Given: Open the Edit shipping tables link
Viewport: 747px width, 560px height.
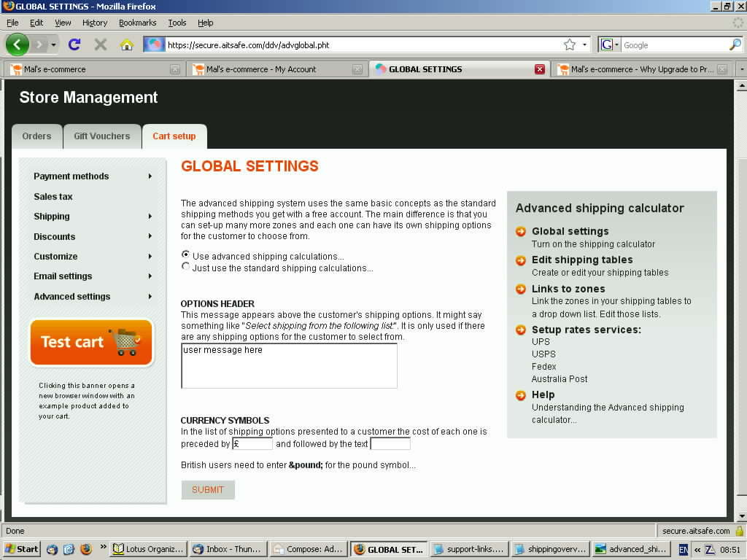Looking at the screenshot, I should pos(582,260).
